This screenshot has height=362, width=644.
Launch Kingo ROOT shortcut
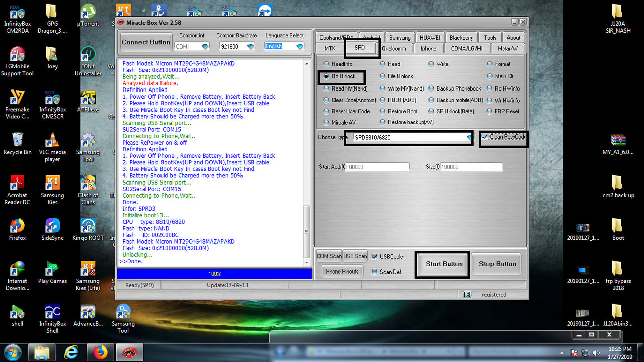click(88, 229)
